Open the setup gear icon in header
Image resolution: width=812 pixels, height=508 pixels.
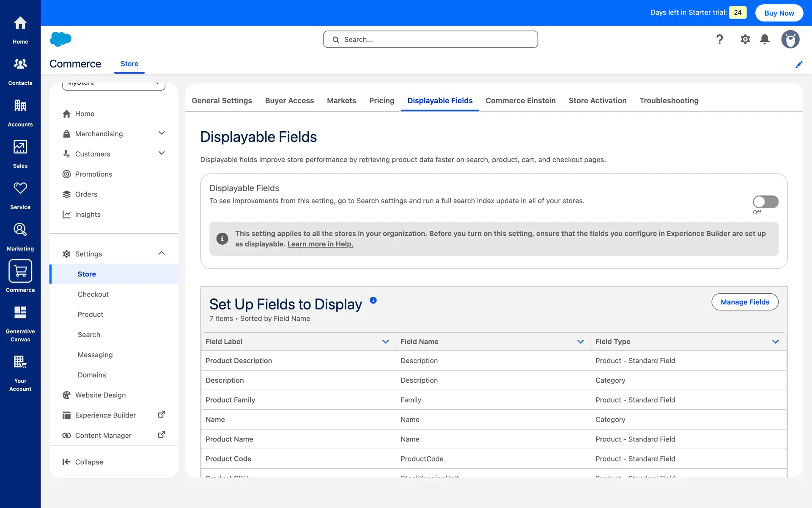[745, 39]
